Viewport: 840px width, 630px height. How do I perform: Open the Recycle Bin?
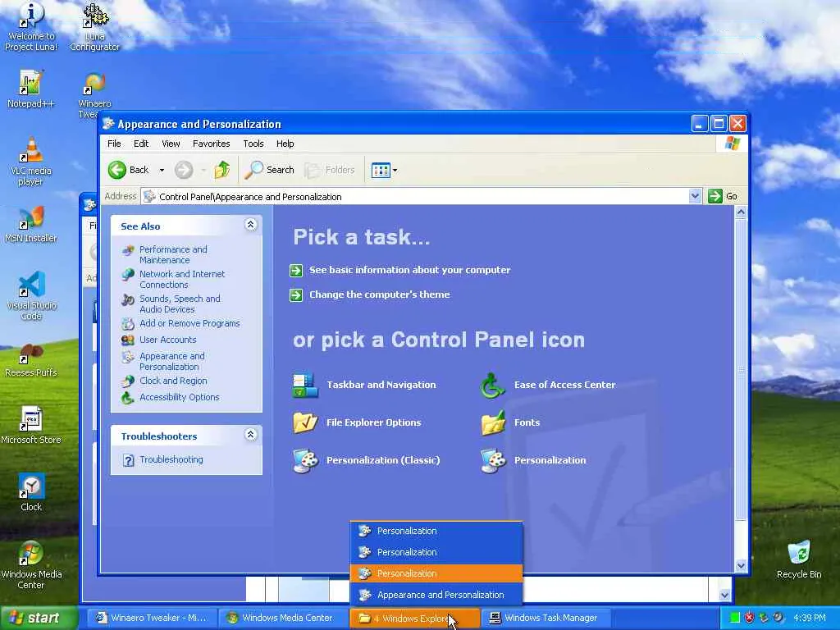click(x=798, y=559)
